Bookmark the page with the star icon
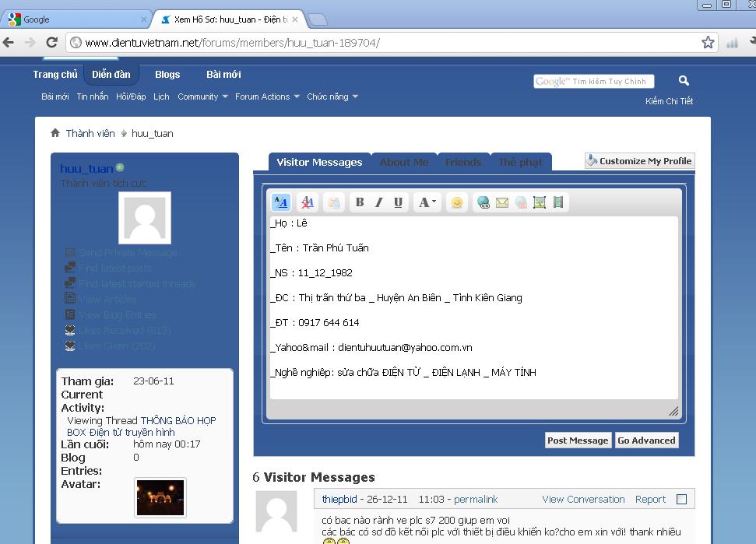The width and height of the screenshot is (756, 544). tap(708, 42)
